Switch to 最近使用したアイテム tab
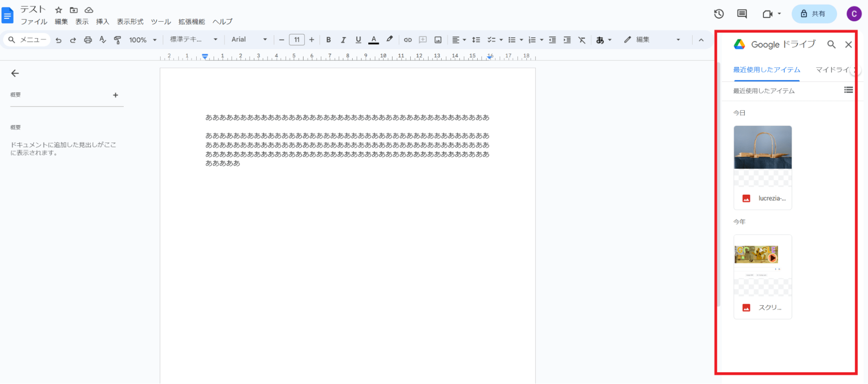Screen dimensions: 868x384 pos(766,70)
